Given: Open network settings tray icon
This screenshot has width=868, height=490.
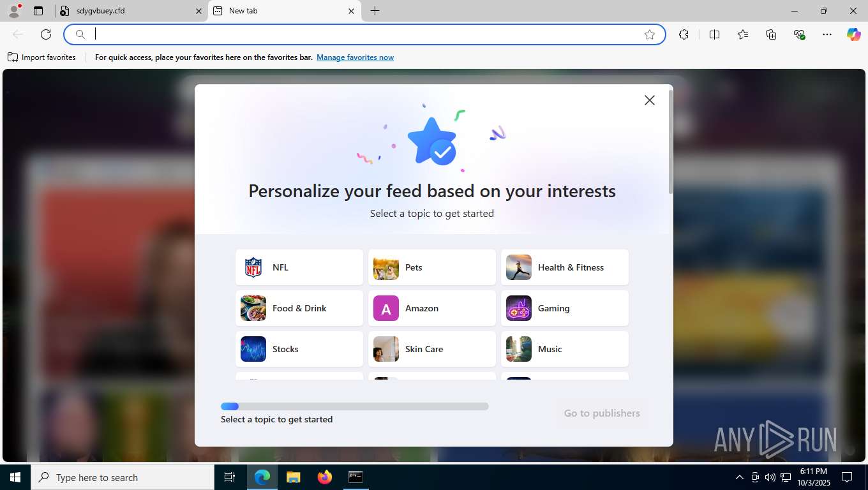Looking at the screenshot, I should pyautogui.click(x=786, y=477).
